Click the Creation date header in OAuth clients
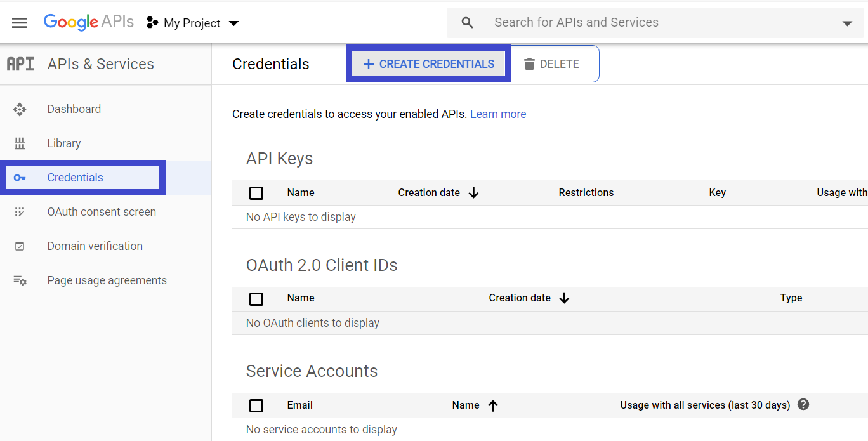 click(x=520, y=298)
